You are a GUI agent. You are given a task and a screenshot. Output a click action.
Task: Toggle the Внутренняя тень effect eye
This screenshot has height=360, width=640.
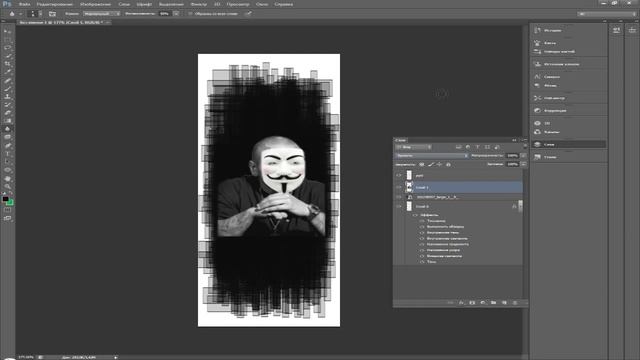coord(422,233)
